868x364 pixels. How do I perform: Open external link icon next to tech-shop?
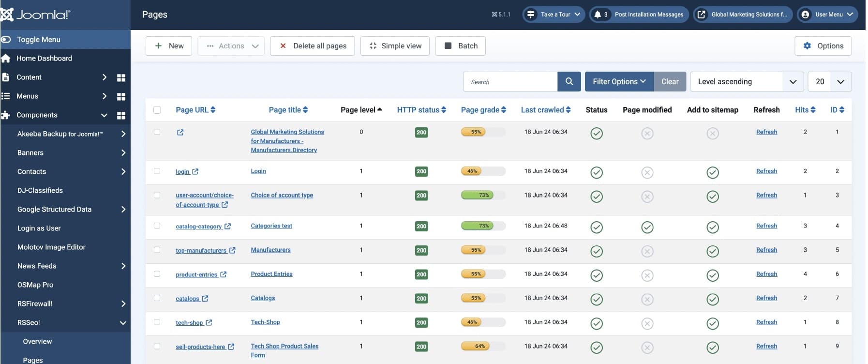pyautogui.click(x=209, y=322)
